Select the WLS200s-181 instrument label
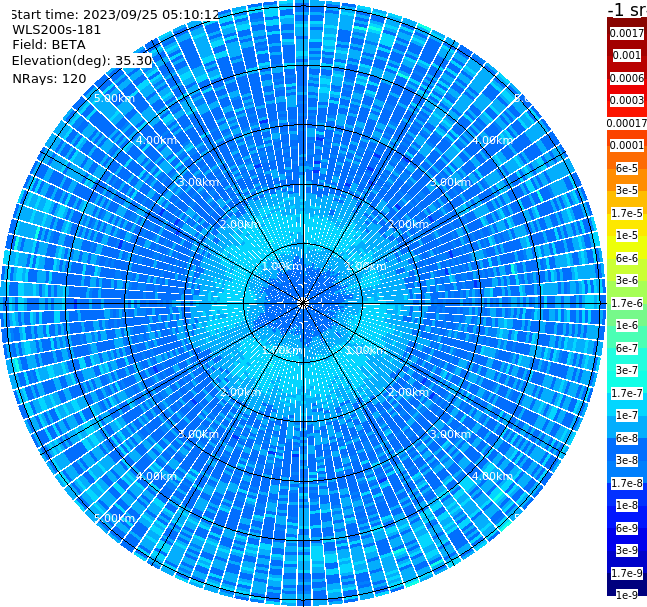647x607 pixels. point(57,30)
